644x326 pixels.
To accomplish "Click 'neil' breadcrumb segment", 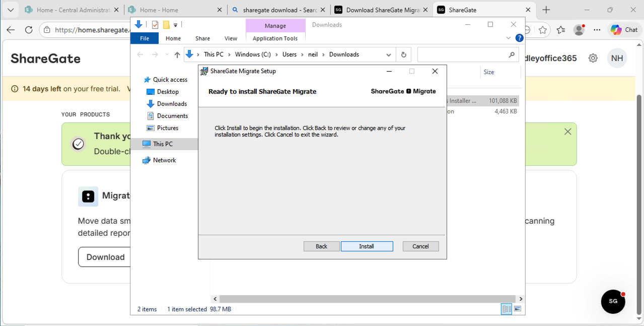I will click(x=313, y=54).
